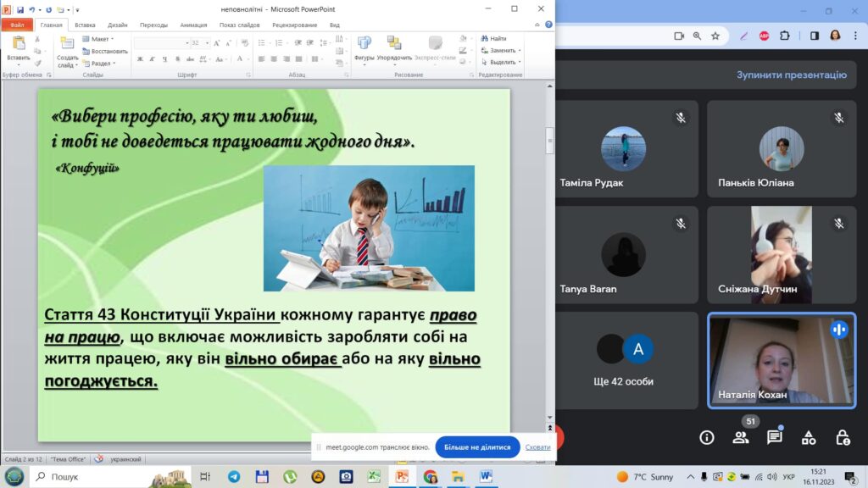Click the Telegram icon in the taskbar
The height and width of the screenshot is (488, 868).
click(233, 477)
